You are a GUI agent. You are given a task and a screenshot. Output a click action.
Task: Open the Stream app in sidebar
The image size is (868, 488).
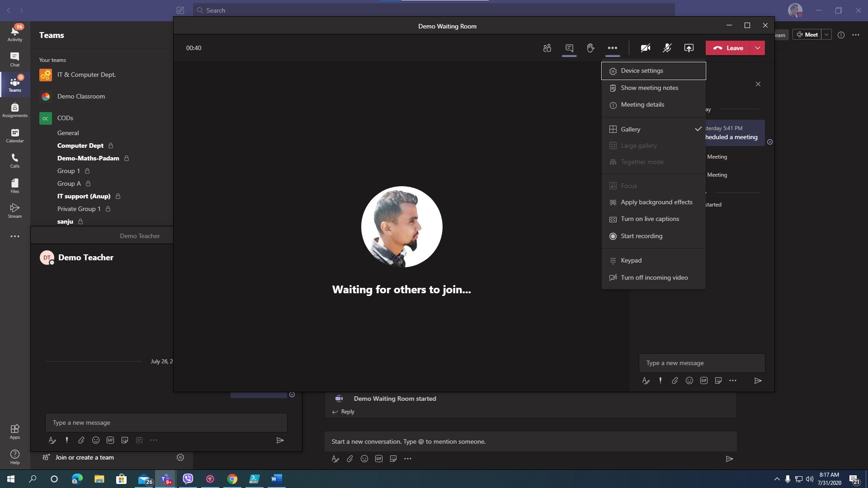coord(14,210)
